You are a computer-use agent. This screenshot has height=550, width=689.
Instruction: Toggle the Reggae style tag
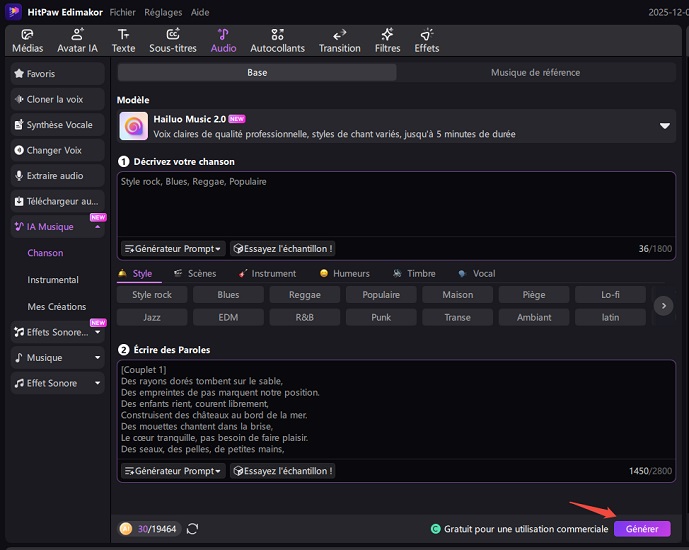tap(305, 295)
